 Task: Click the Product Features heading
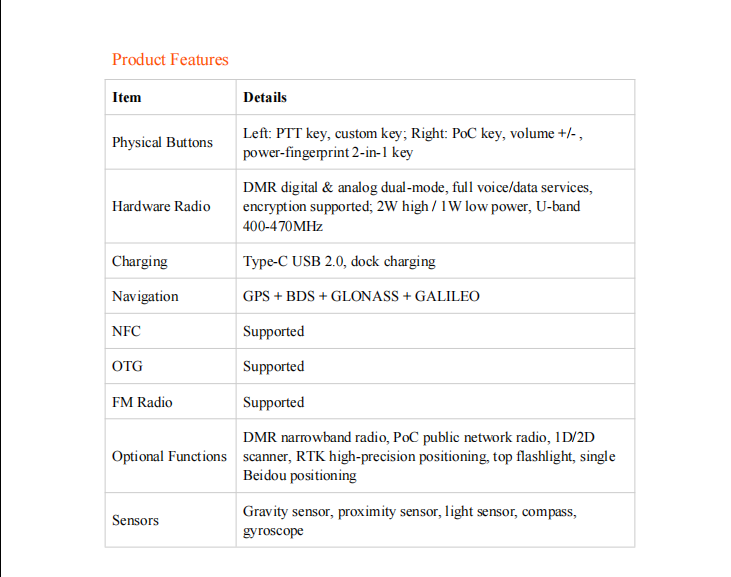coord(170,60)
